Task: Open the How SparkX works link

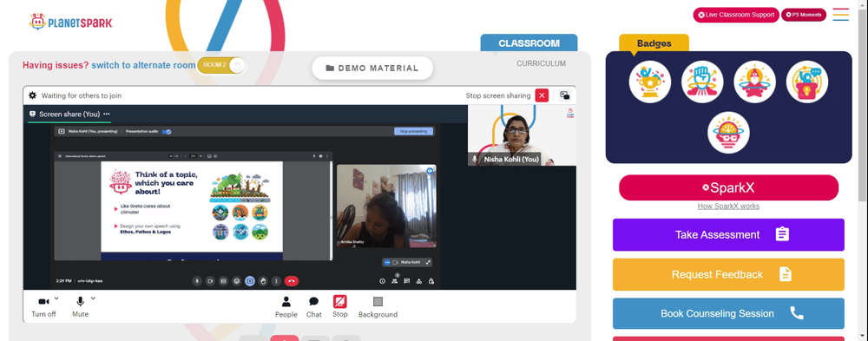Action: 728,206
